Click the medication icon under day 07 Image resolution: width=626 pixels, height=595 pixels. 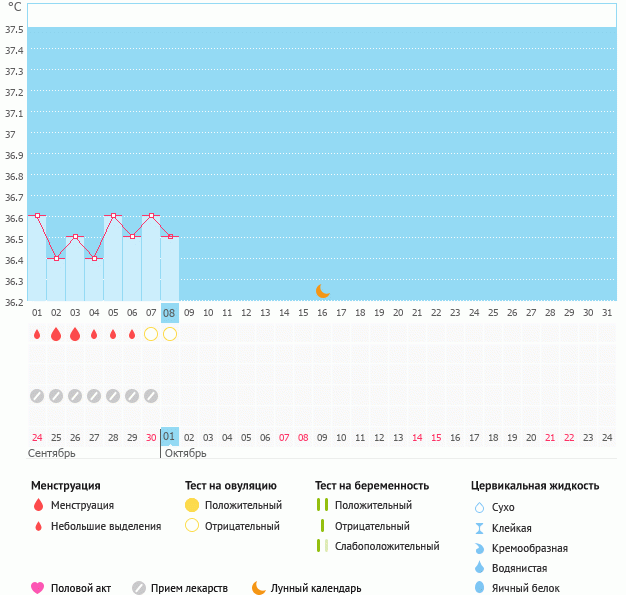click(151, 395)
